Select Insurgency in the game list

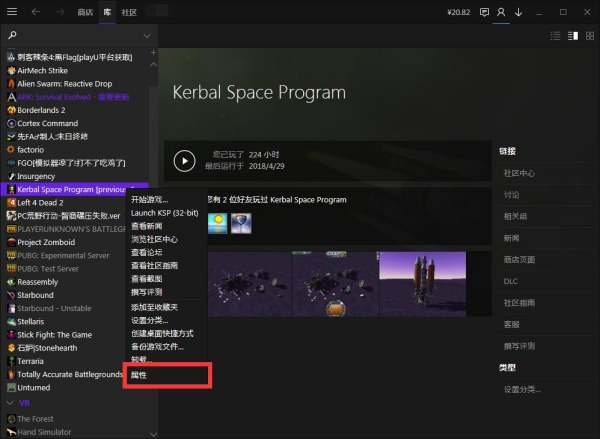tap(36, 176)
